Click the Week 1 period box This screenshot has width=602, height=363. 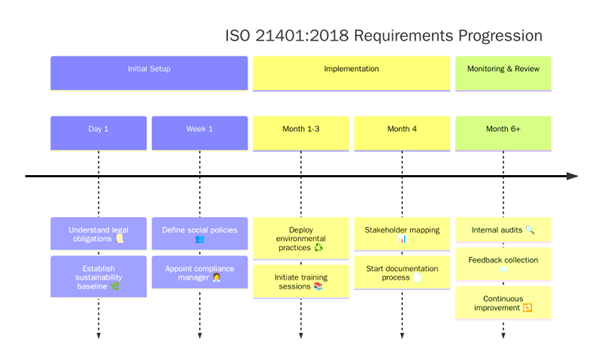tap(200, 133)
